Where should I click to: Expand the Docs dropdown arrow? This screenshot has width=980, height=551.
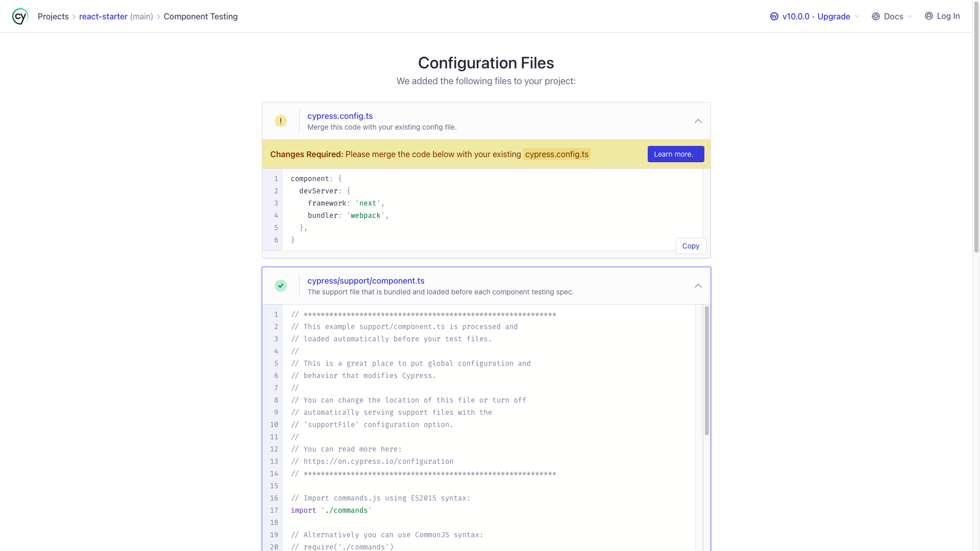[910, 16]
